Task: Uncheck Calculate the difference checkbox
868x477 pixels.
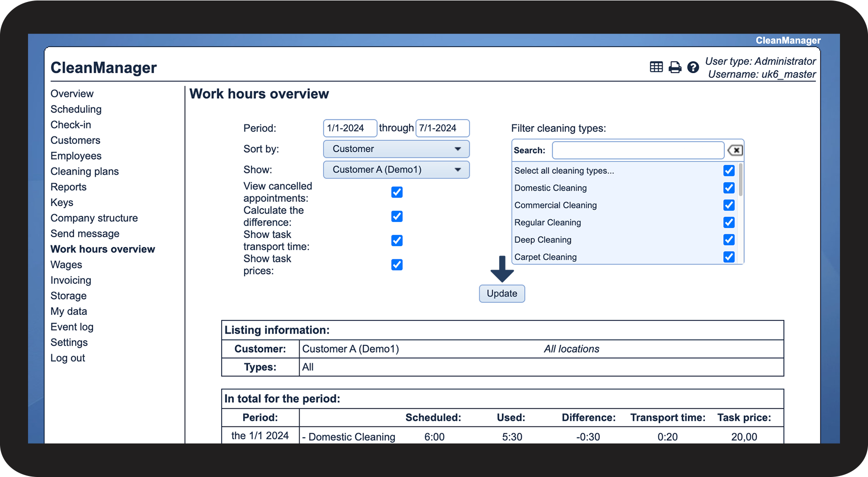Action: point(397,217)
